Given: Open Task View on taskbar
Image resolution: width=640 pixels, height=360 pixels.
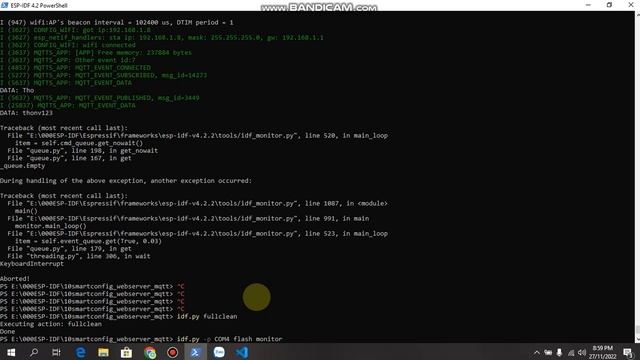Looking at the screenshot, I should pos(56,352).
